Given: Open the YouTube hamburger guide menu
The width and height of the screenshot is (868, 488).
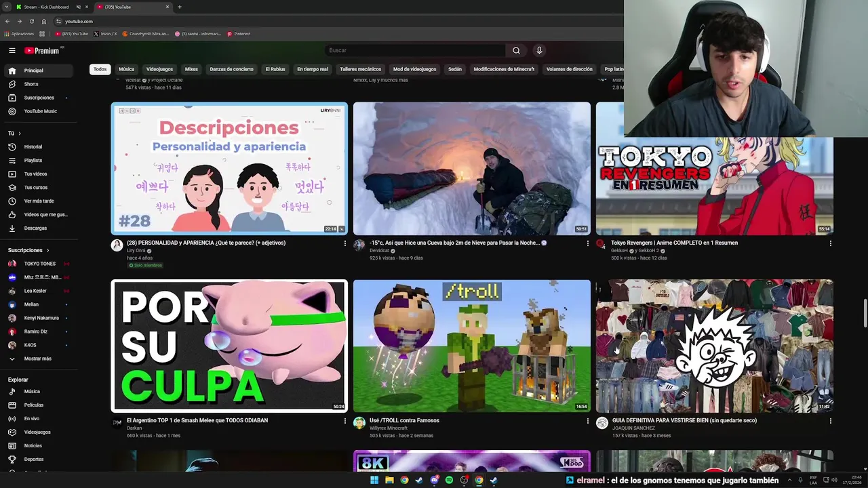Looking at the screenshot, I should point(12,50).
